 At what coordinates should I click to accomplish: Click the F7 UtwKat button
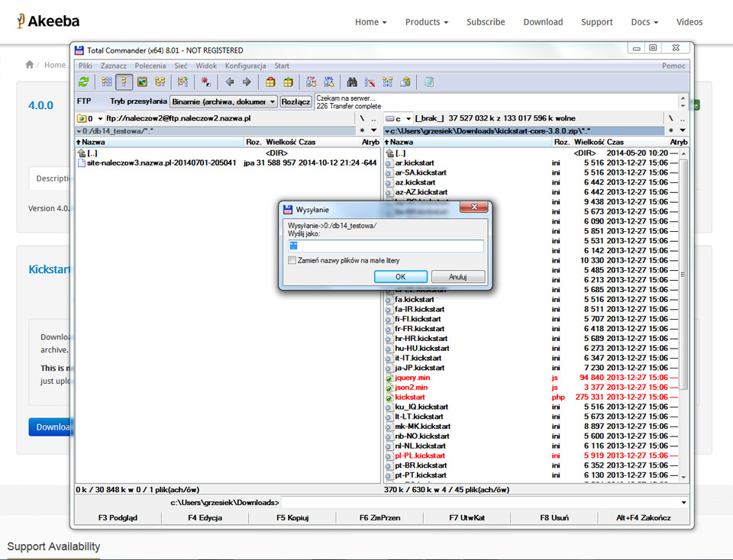click(x=467, y=517)
